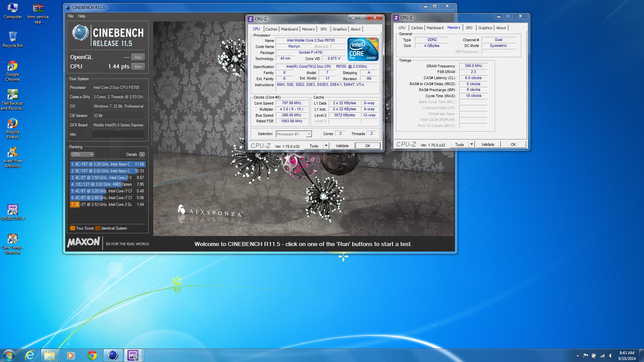Switch to Cinebench taskbar icon
Viewport: 644px width, 362px height.
tap(113, 355)
